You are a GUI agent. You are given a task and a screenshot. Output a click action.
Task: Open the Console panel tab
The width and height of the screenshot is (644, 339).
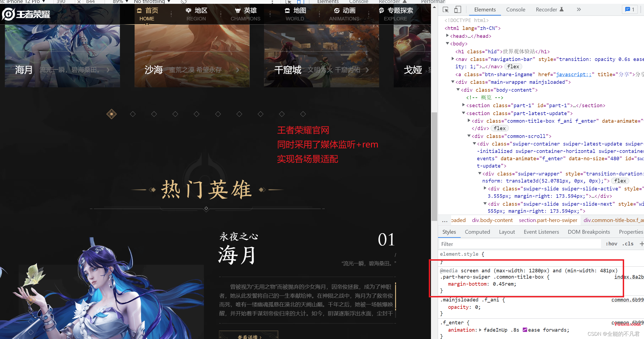[x=514, y=9]
